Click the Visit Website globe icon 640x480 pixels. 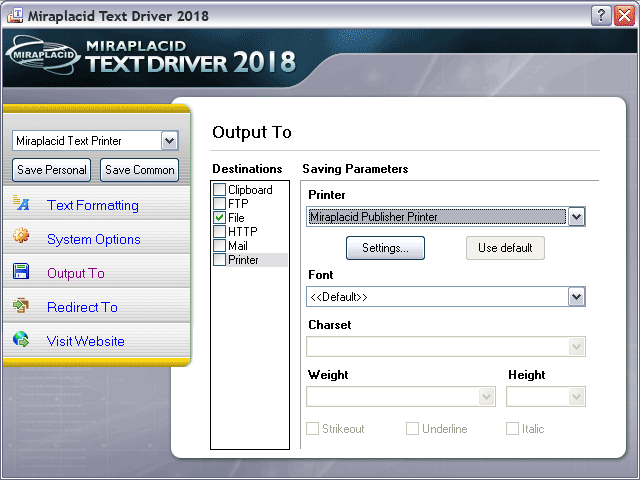tap(21, 339)
